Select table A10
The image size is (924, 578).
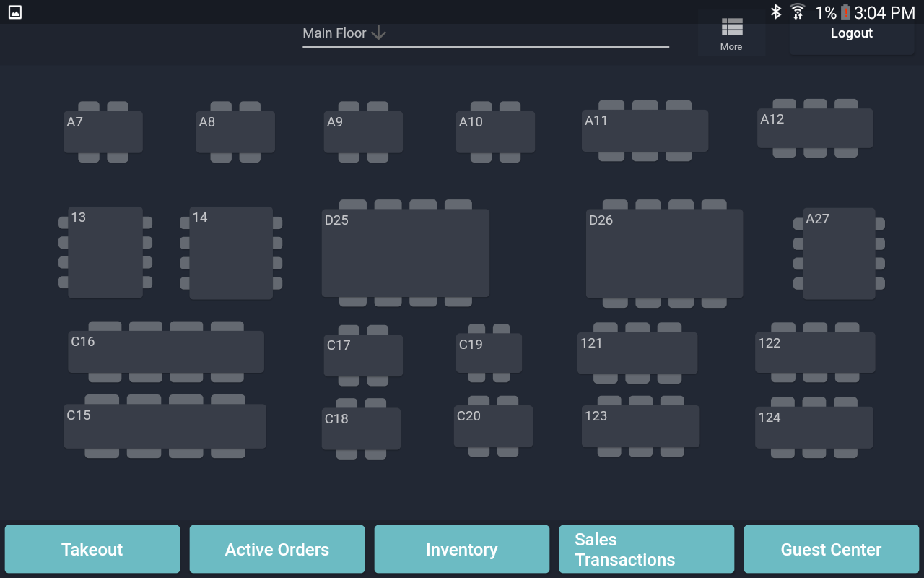click(495, 131)
